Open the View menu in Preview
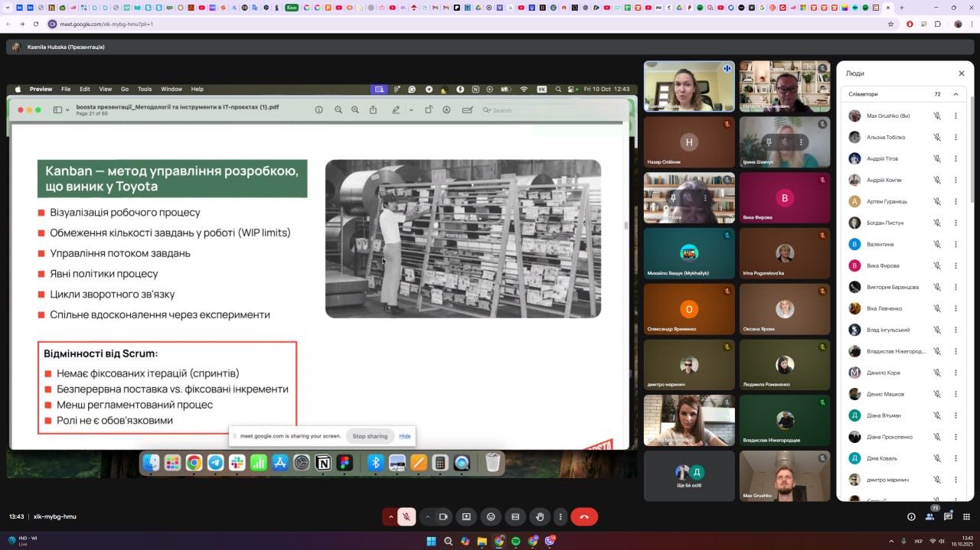980x550 pixels. click(x=105, y=89)
